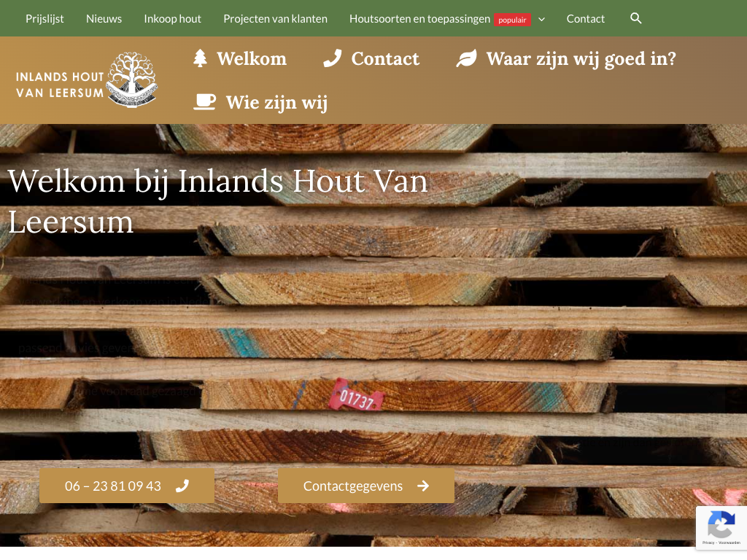
Task: Click the red populair badge
Action: pos(512,20)
